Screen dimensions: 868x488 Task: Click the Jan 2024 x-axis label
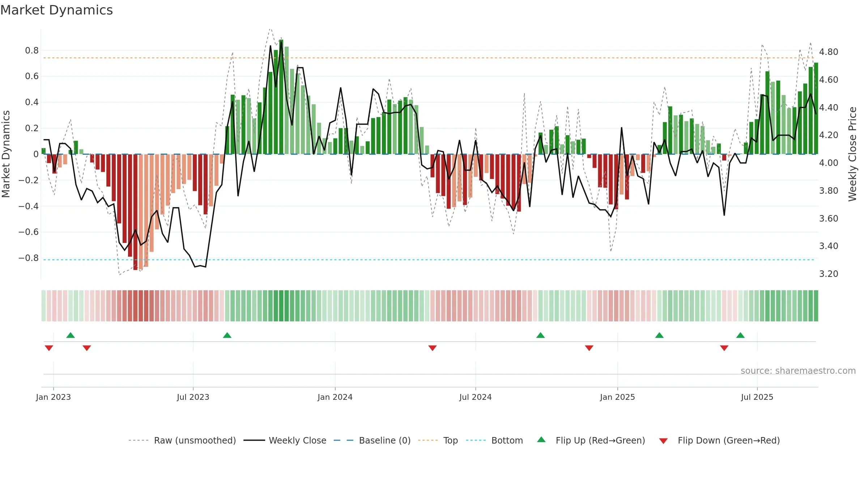coord(335,397)
